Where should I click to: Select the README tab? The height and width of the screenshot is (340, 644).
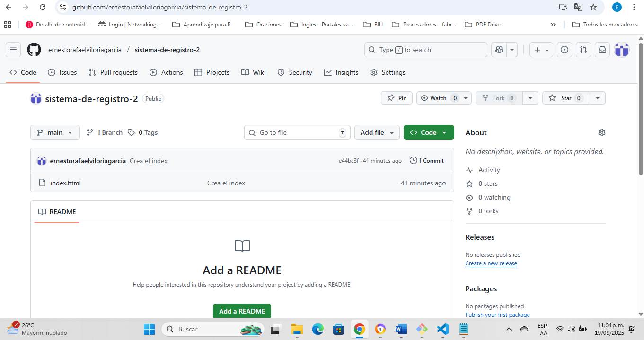coord(57,212)
